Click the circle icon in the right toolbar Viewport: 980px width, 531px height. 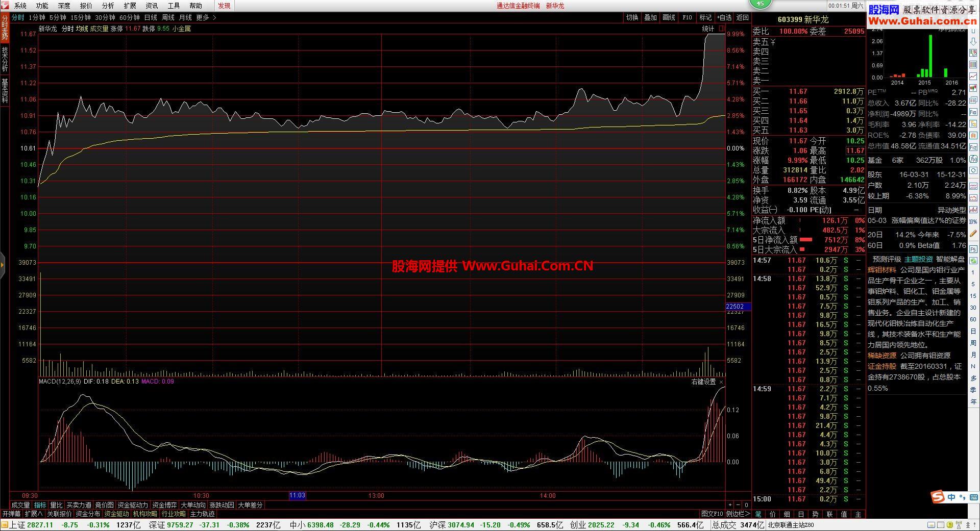[973, 170]
